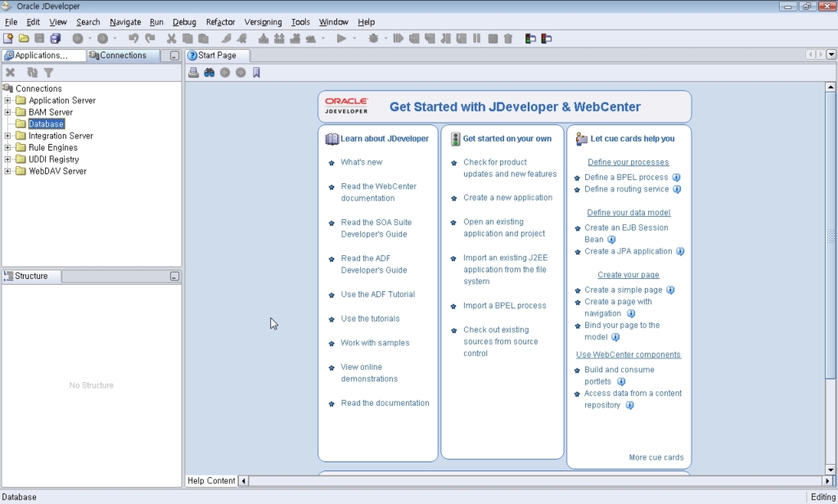This screenshot has width=838, height=504.
Task: Click info icon beside Define a BPEL process
Action: click(x=676, y=178)
